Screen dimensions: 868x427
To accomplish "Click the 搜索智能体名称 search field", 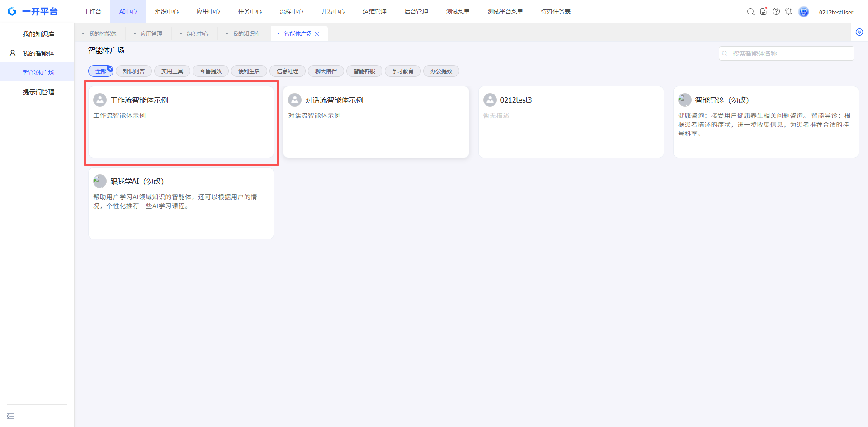I will (x=787, y=53).
